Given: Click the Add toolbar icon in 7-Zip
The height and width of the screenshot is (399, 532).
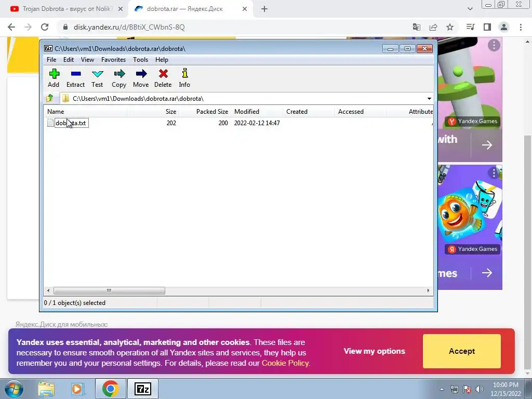Looking at the screenshot, I should [54, 78].
